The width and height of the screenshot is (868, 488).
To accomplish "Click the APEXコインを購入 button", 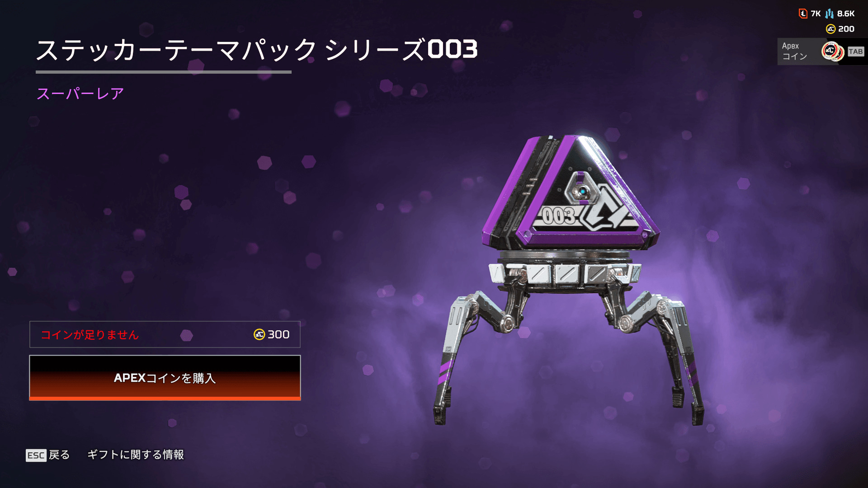I will tap(165, 378).
